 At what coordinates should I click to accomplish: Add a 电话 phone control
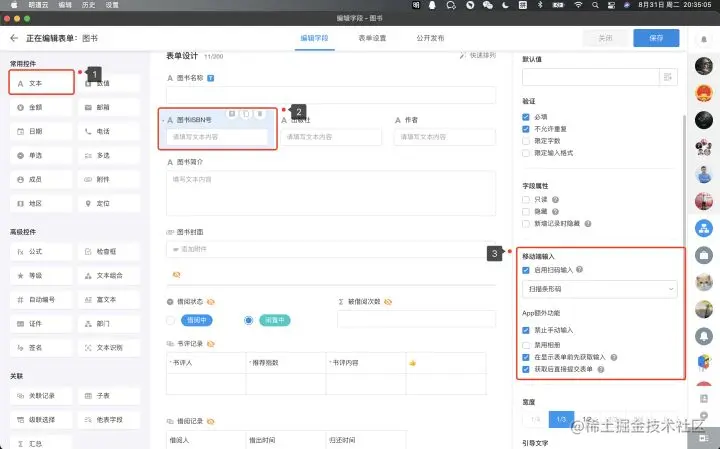[109, 131]
